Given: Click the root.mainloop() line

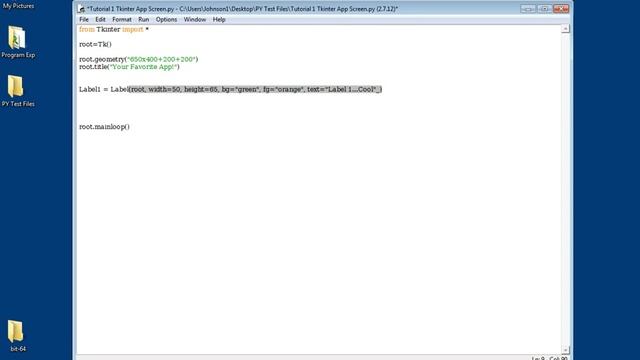Looking at the screenshot, I should click(x=104, y=127).
